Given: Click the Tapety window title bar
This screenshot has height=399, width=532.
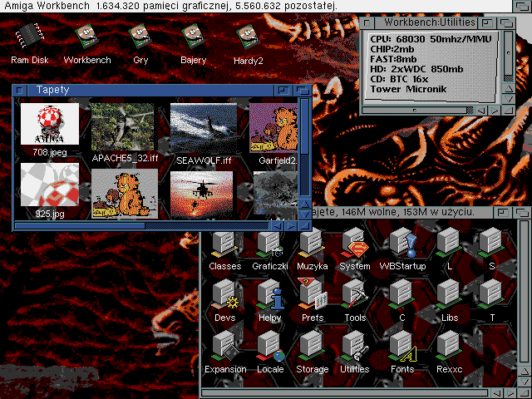Looking at the screenshot, I should pyautogui.click(x=150, y=91).
